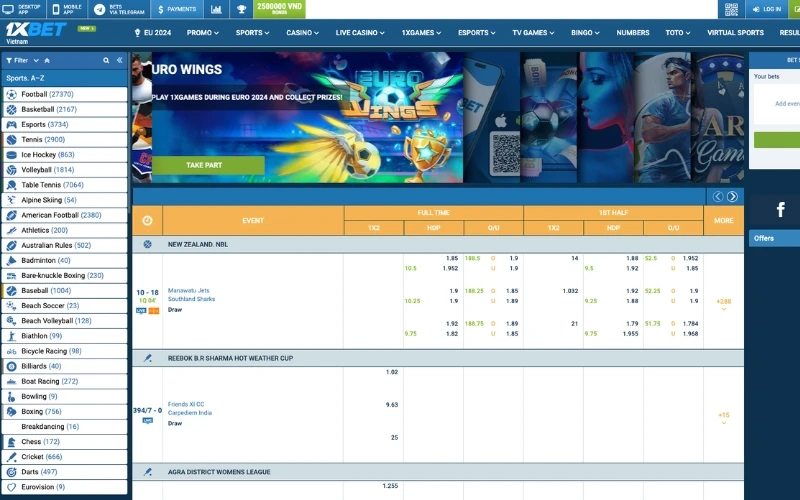Select Football in the sports list
The width and height of the screenshot is (800, 500).
click(64, 94)
